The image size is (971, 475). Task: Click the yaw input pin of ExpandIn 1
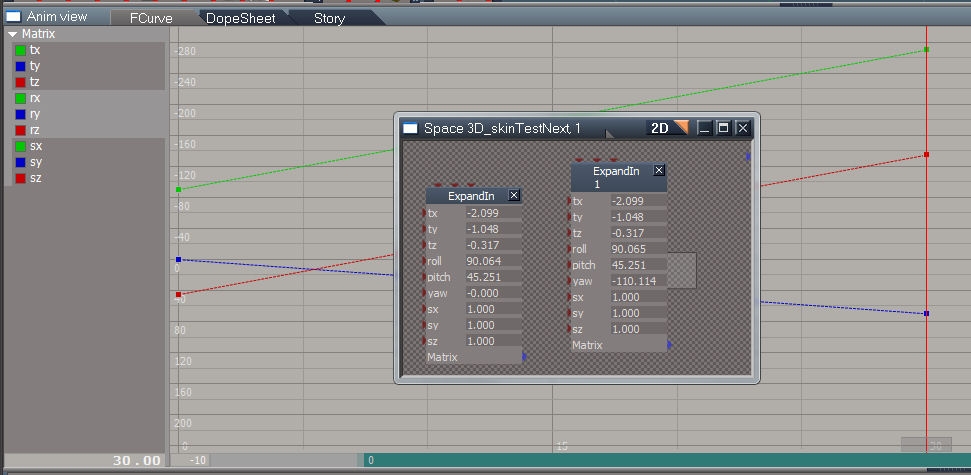(x=569, y=281)
